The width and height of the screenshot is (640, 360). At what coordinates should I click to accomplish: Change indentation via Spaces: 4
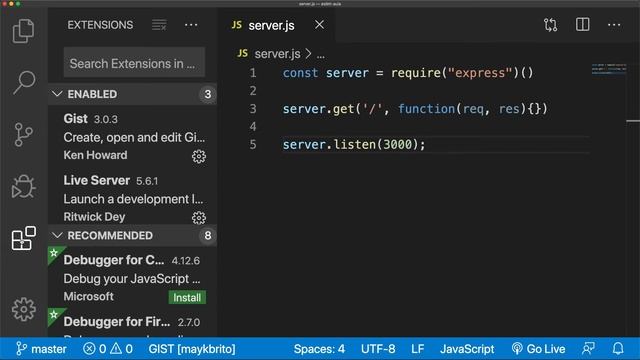pyautogui.click(x=319, y=349)
